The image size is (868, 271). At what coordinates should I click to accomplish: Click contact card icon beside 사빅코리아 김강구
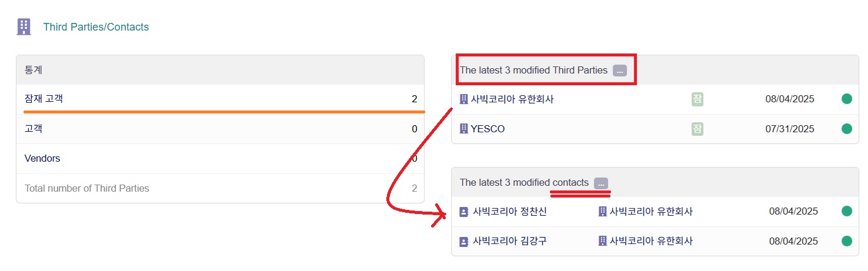(463, 241)
